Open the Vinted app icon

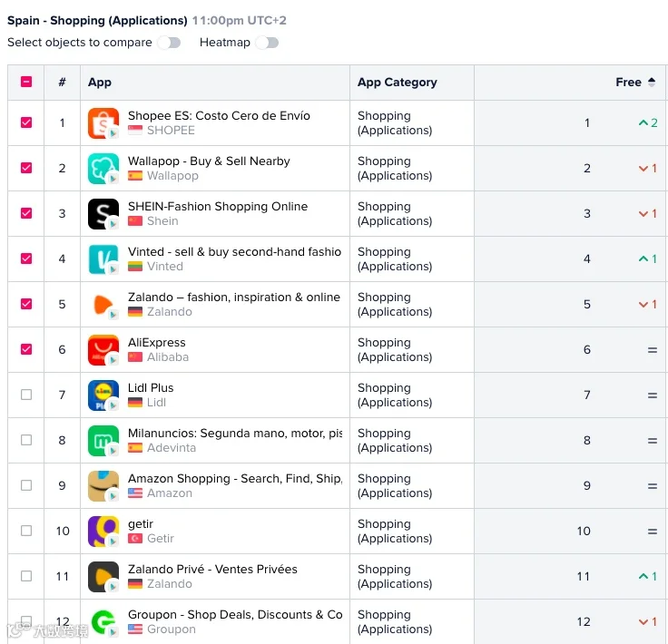(x=103, y=259)
